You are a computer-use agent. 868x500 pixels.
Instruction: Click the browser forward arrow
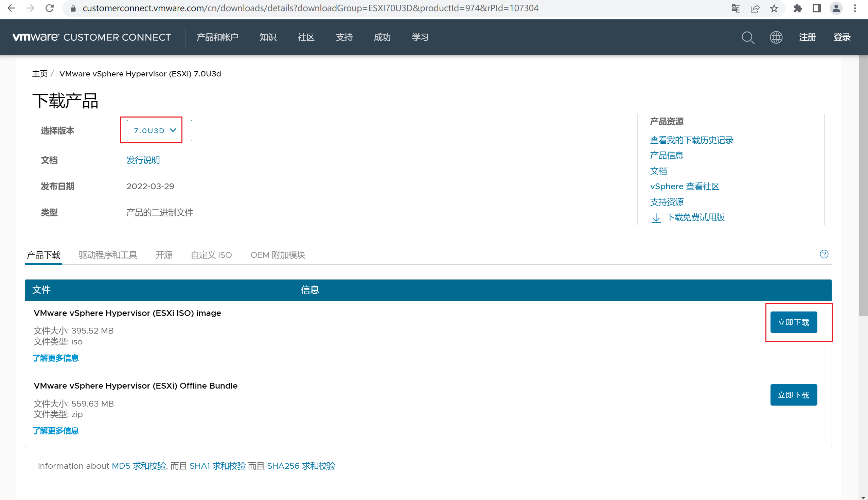click(x=31, y=8)
